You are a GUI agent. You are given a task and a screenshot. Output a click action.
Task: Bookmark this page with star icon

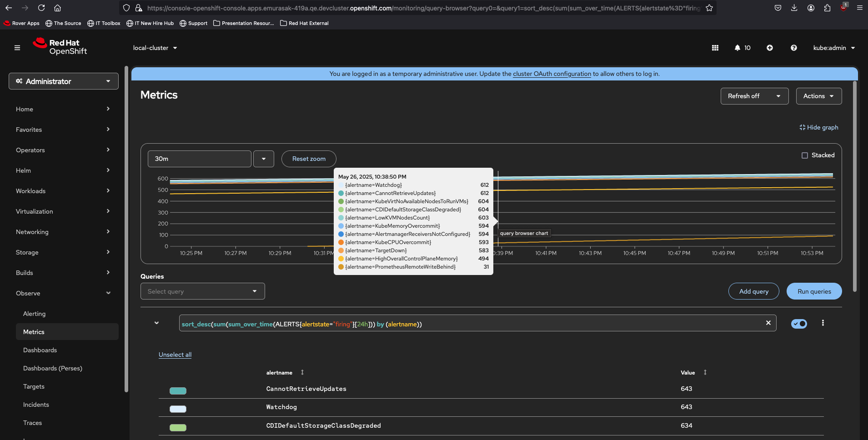[x=709, y=8]
